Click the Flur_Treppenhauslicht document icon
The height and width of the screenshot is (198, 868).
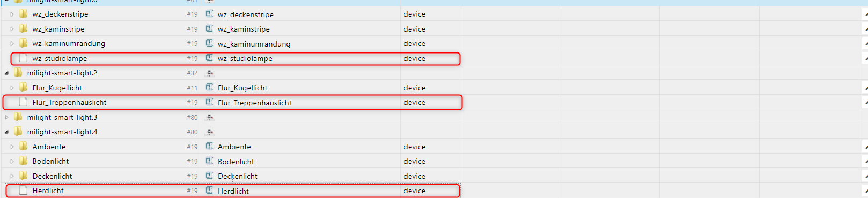click(x=23, y=102)
